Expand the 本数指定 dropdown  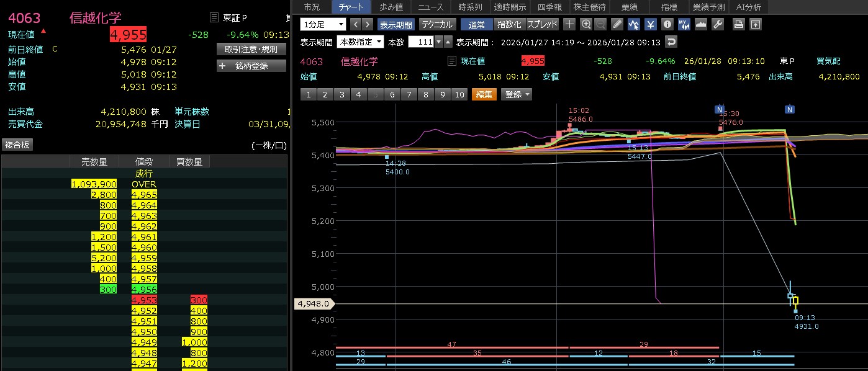coord(360,42)
